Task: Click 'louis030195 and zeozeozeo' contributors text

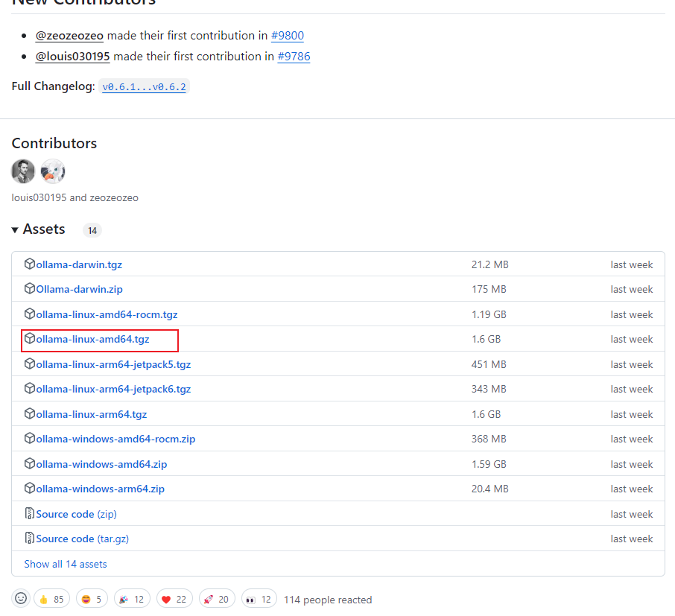Action: click(x=75, y=197)
